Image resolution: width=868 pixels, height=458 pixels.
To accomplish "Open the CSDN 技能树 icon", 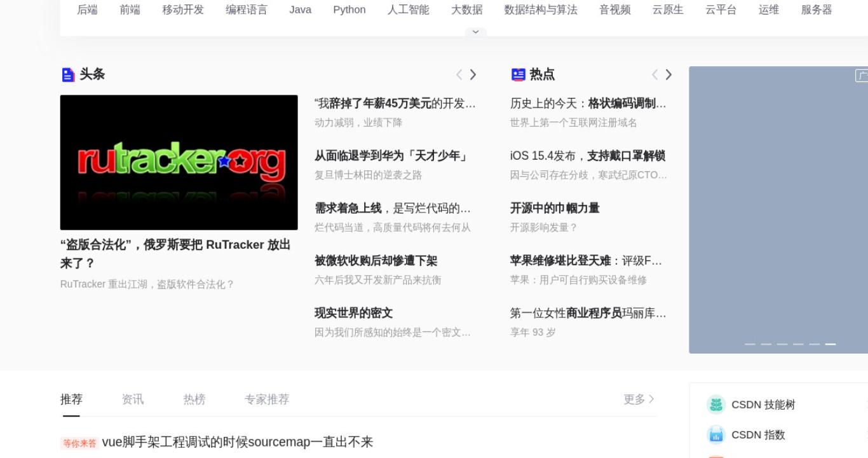I will pyautogui.click(x=716, y=405).
